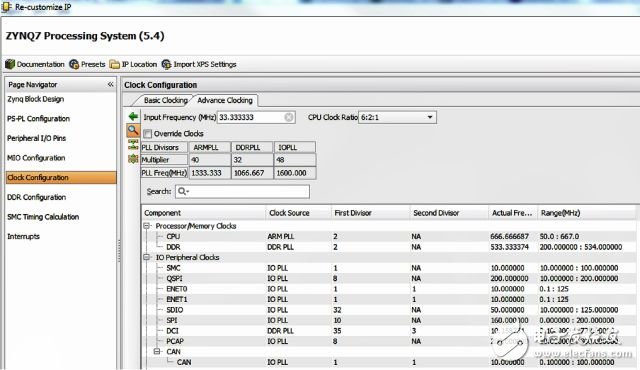Click the search field magnifier icon
This screenshot has height=370, width=640.
click(x=183, y=191)
